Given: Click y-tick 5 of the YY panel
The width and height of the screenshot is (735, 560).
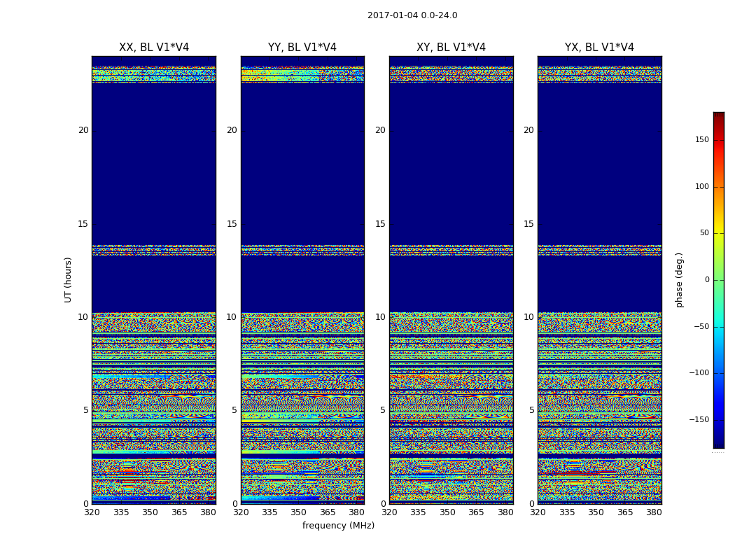Looking at the screenshot, I should pos(234,410).
